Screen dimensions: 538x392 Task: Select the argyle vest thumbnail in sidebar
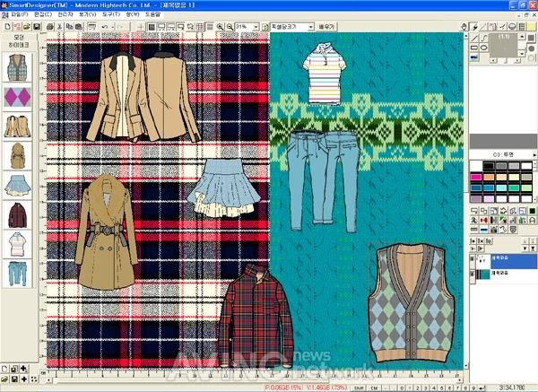pyautogui.click(x=17, y=67)
